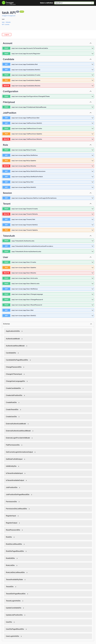Open the swagger.json link under the title
The width and height of the screenshot is (96, 644).
click(9, 16)
